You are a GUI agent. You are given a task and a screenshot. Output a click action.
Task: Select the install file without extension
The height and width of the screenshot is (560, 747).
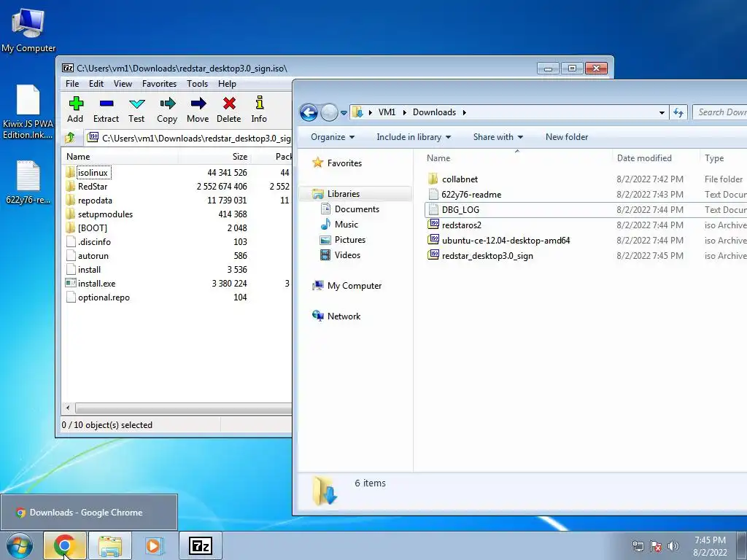tap(89, 270)
